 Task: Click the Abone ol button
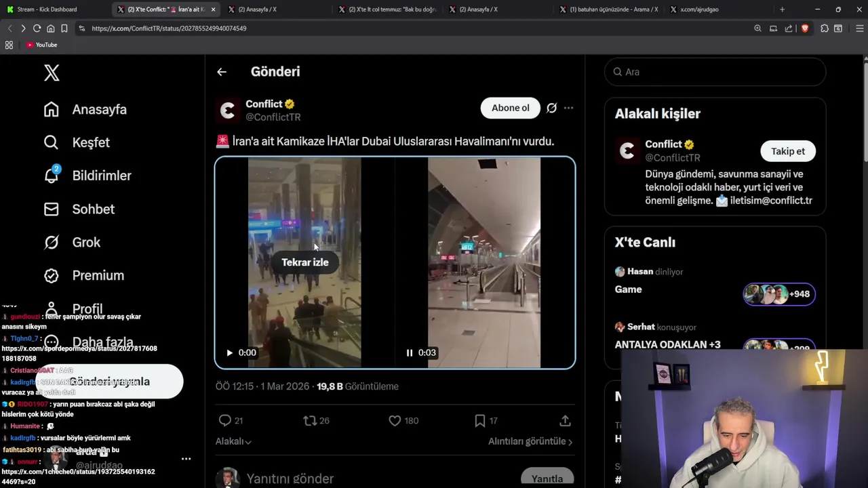511,108
